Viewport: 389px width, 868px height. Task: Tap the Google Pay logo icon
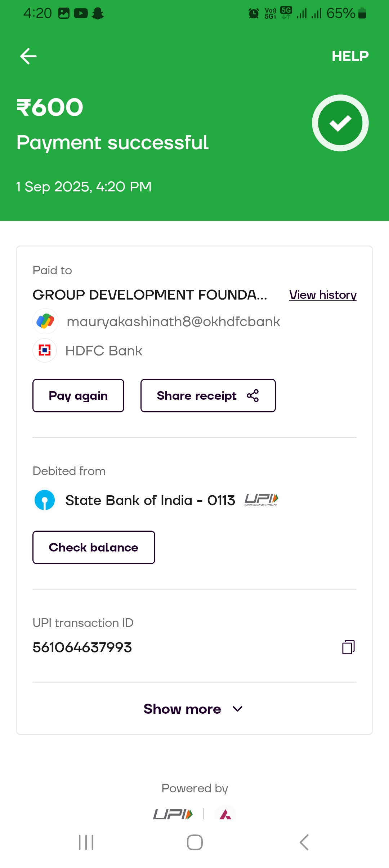click(45, 321)
